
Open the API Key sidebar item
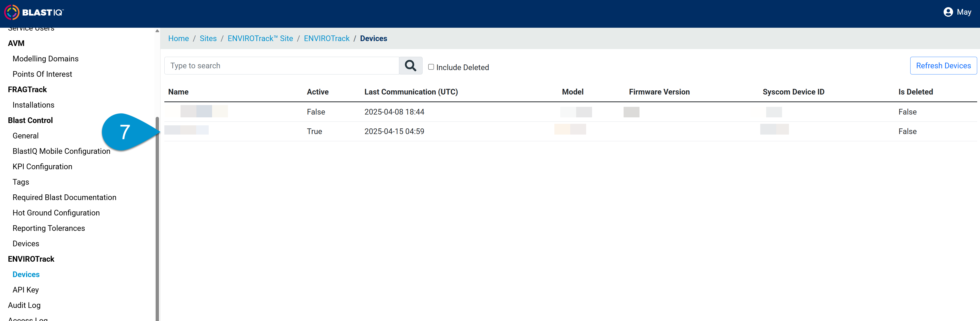[x=25, y=290]
